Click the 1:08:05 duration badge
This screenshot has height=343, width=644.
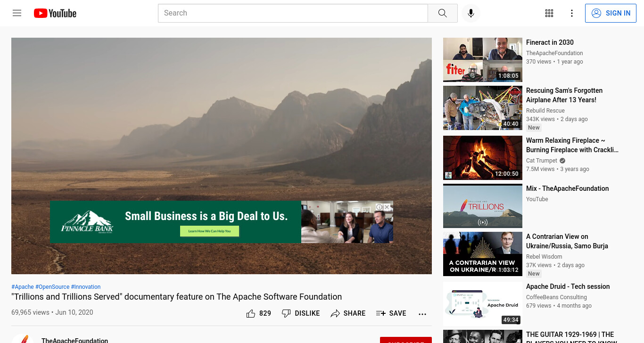point(508,76)
